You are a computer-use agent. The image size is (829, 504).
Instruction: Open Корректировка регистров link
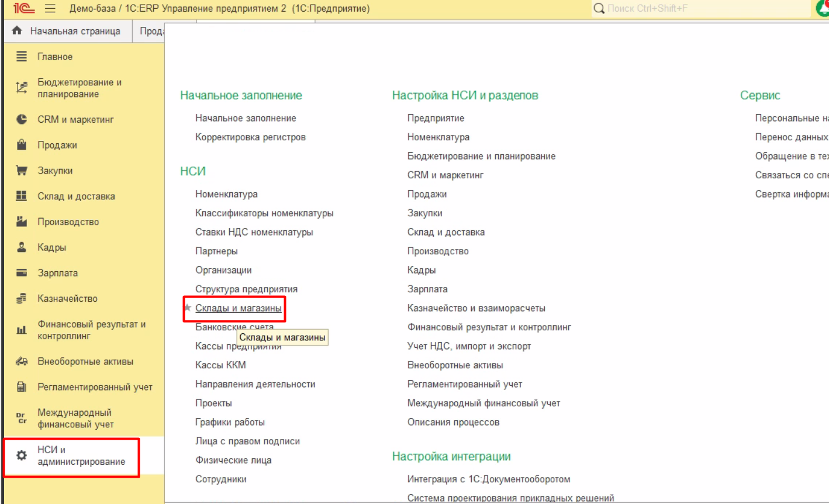250,137
